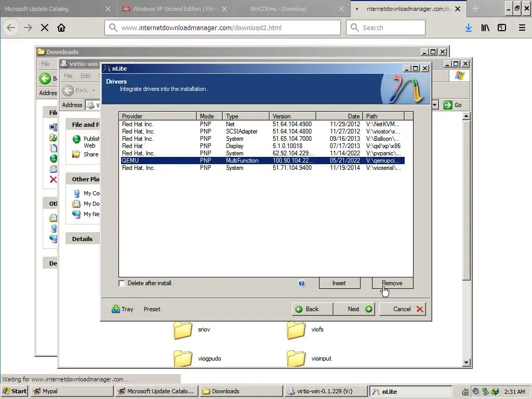Screen dimensions: 532x399
Task: Close the internetdownloadmanager browser tab
Action: (458, 9)
